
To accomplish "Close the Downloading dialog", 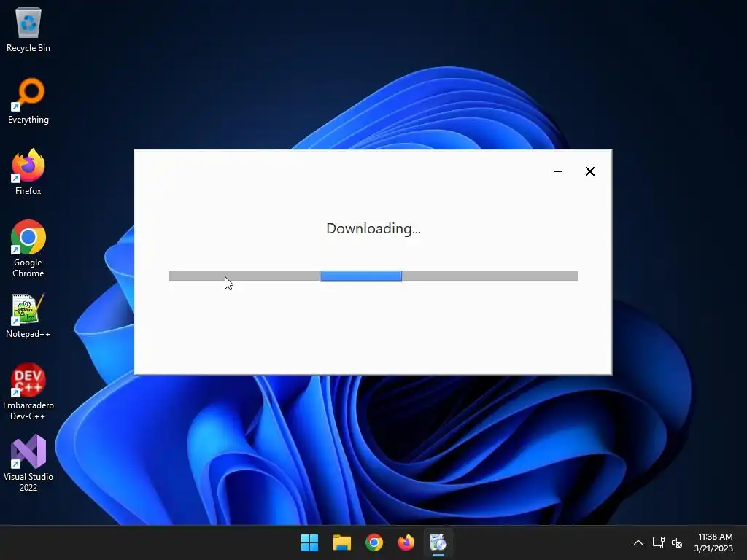I will [x=589, y=171].
